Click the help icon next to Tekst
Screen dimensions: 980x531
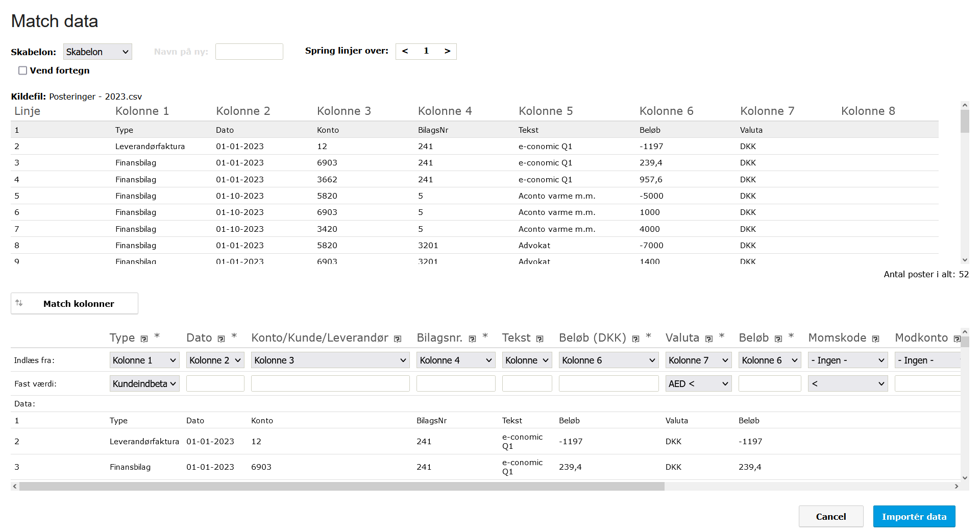pos(540,339)
